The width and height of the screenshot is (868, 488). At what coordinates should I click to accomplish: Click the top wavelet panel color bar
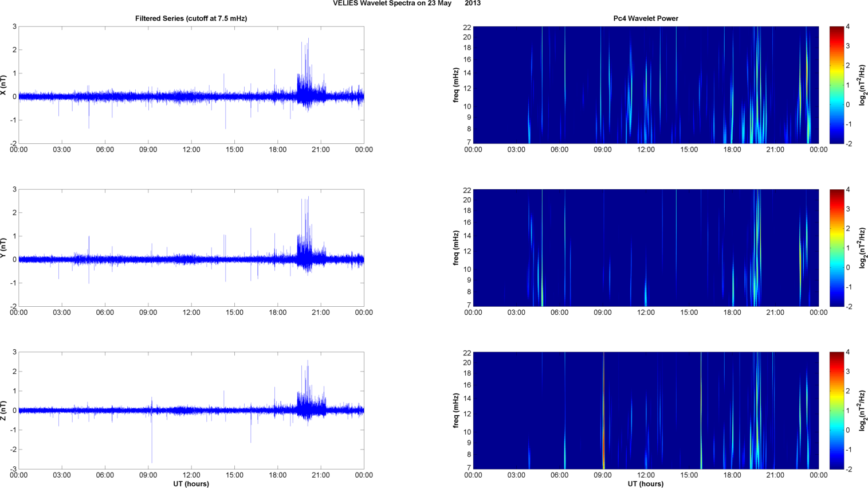pyautogui.click(x=836, y=85)
